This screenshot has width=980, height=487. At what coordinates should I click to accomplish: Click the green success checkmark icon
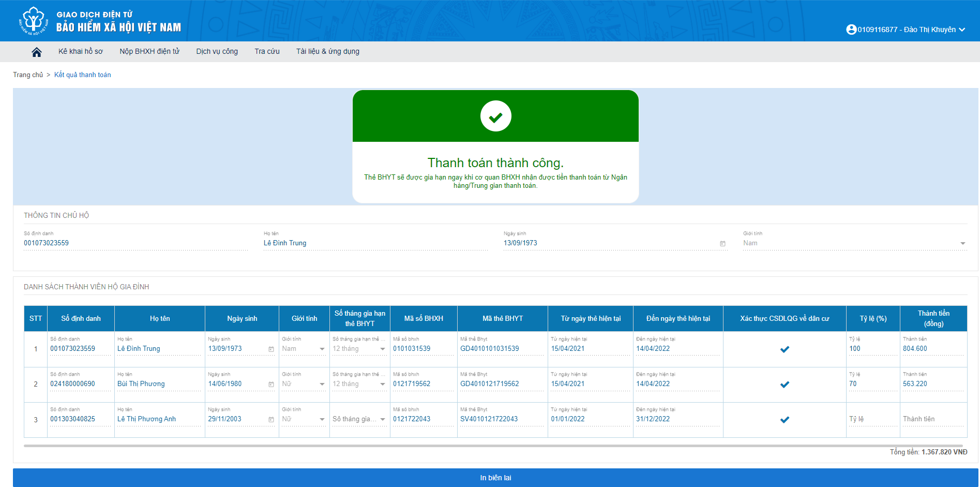tap(495, 116)
